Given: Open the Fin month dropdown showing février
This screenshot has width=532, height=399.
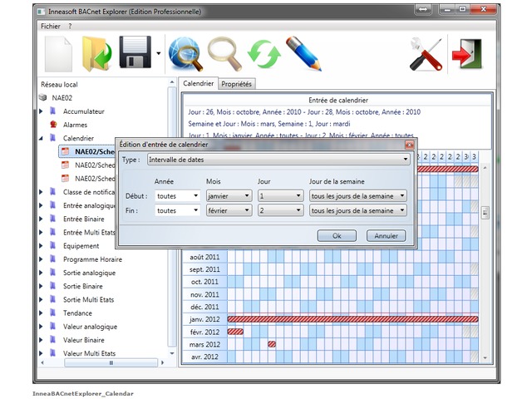Looking at the screenshot, I should [229, 211].
